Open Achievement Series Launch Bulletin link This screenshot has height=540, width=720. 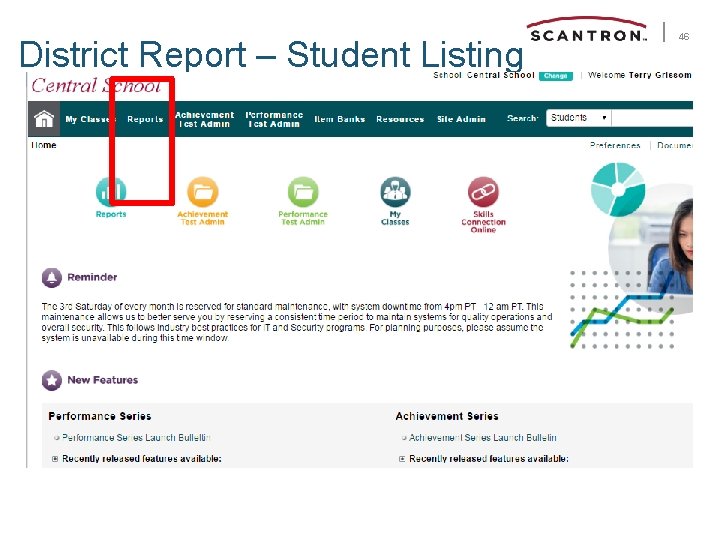(x=483, y=438)
